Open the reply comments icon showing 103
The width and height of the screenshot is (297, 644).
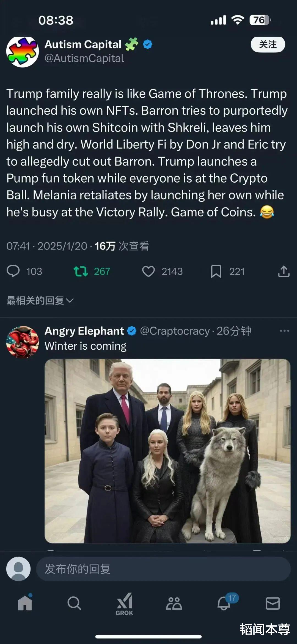(x=13, y=271)
